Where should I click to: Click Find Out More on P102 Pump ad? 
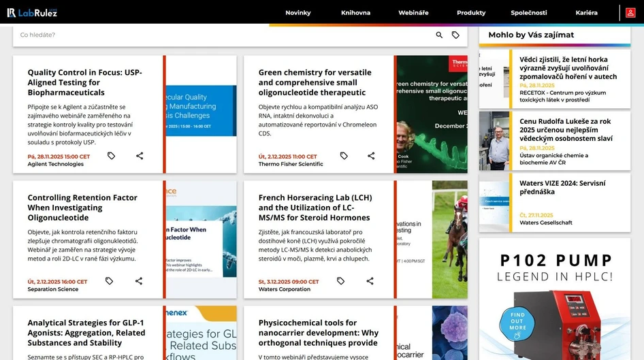(518, 321)
